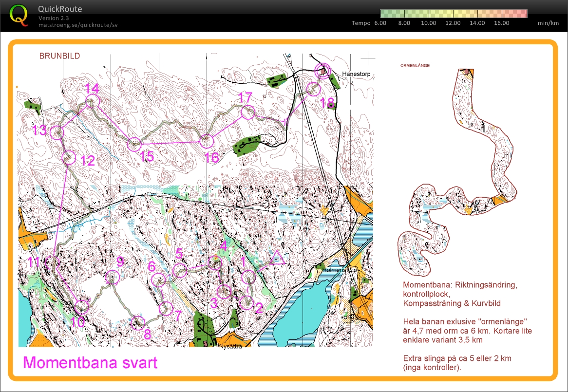Viewport: 568px width, 392px height.
Task: Click the Momentbana svart title
Action: 90,363
